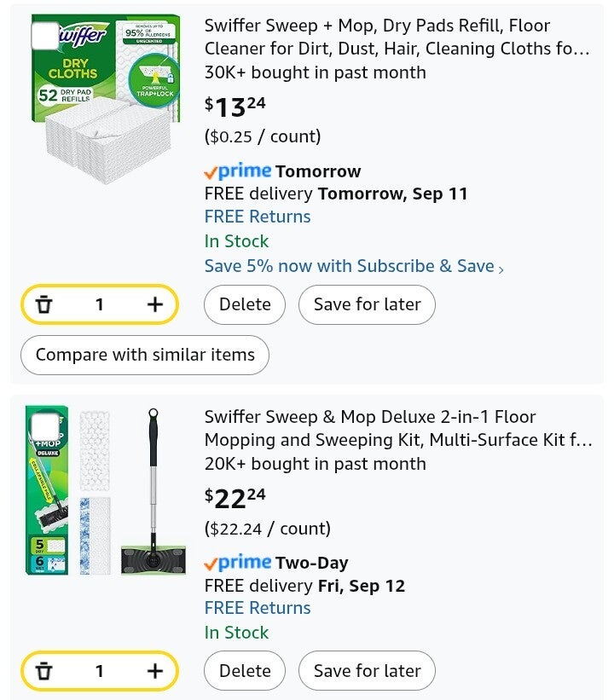Increase quantity of Swiffer Deluxe Mopping Kit
This screenshot has width=614, height=700.
(x=154, y=671)
